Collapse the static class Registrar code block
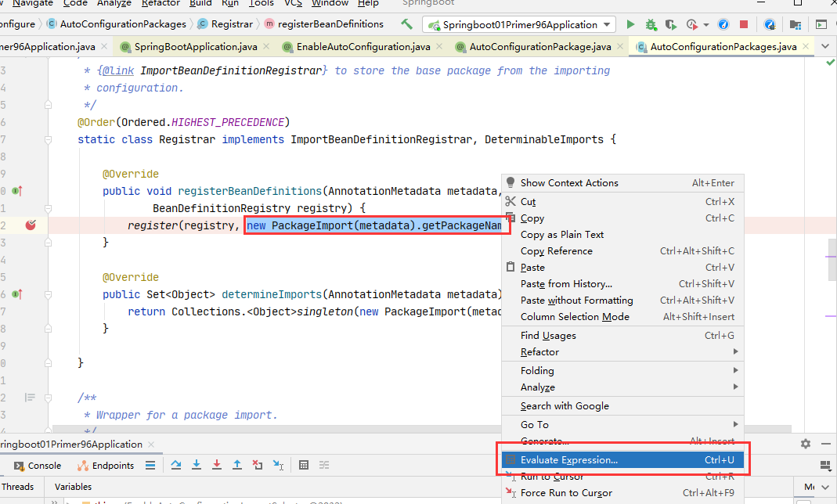Image resolution: width=837 pixels, height=504 pixels. click(x=48, y=140)
